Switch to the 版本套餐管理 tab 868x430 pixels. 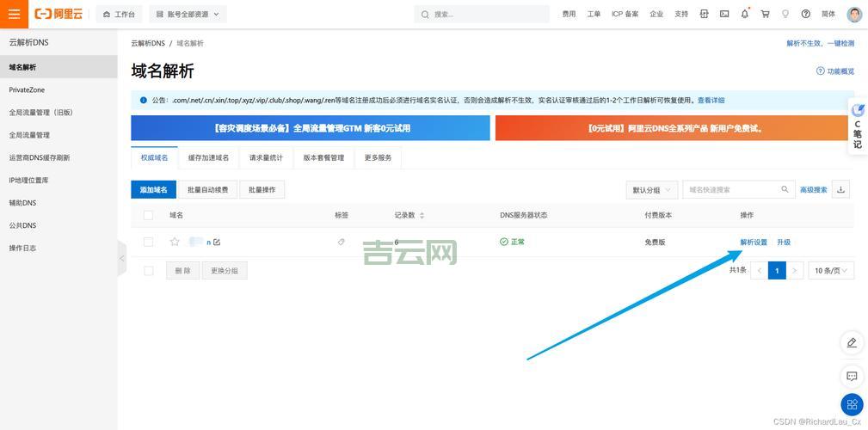point(323,157)
